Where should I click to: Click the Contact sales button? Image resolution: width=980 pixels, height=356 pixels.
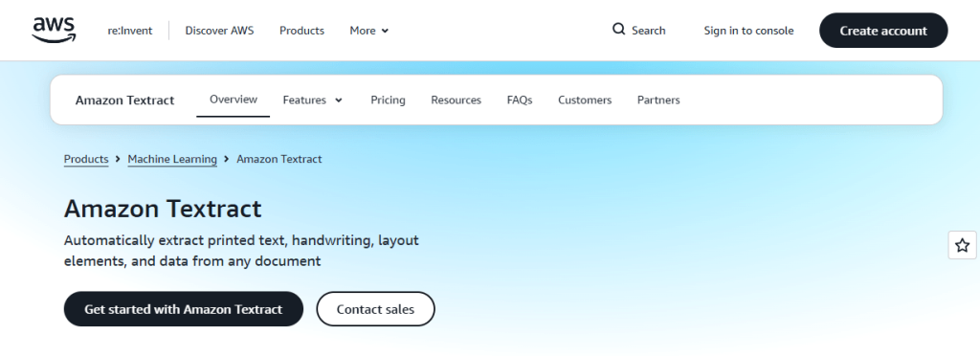coord(375,308)
